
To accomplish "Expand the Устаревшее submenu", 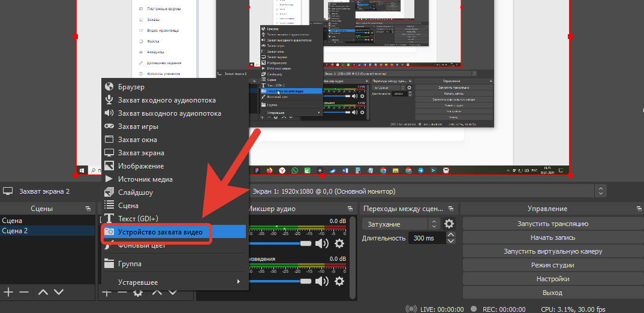I will 173,282.
